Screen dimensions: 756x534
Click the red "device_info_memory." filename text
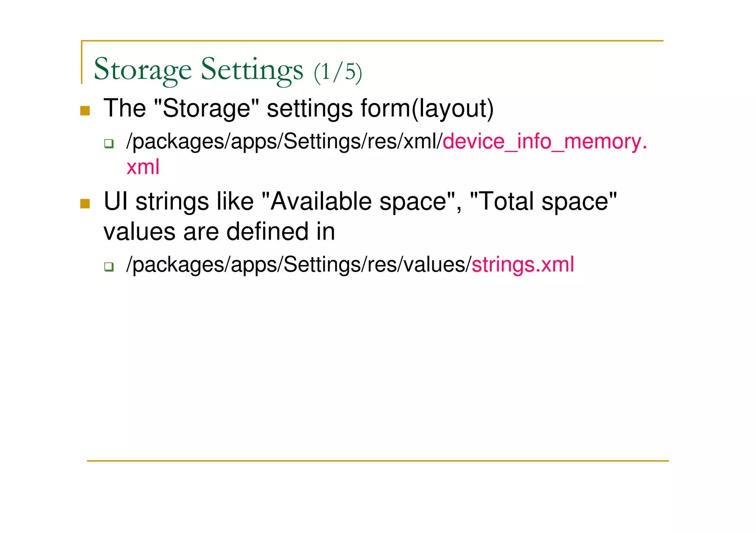point(545,142)
